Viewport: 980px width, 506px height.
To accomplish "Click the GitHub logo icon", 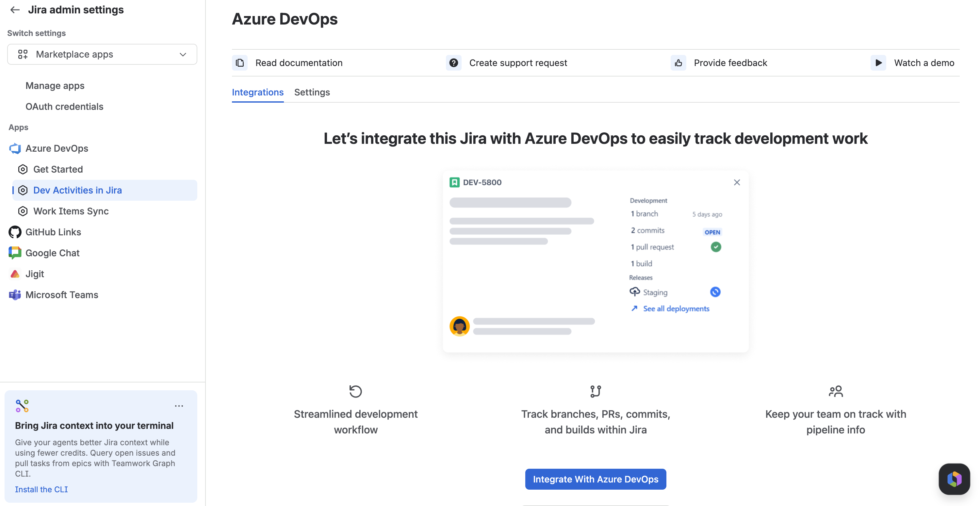I will pos(15,232).
